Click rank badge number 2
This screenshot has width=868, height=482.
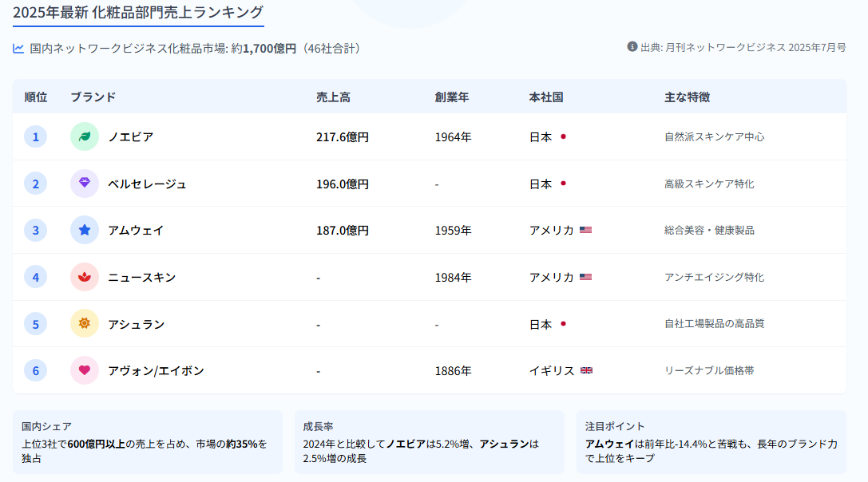tap(35, 184)
